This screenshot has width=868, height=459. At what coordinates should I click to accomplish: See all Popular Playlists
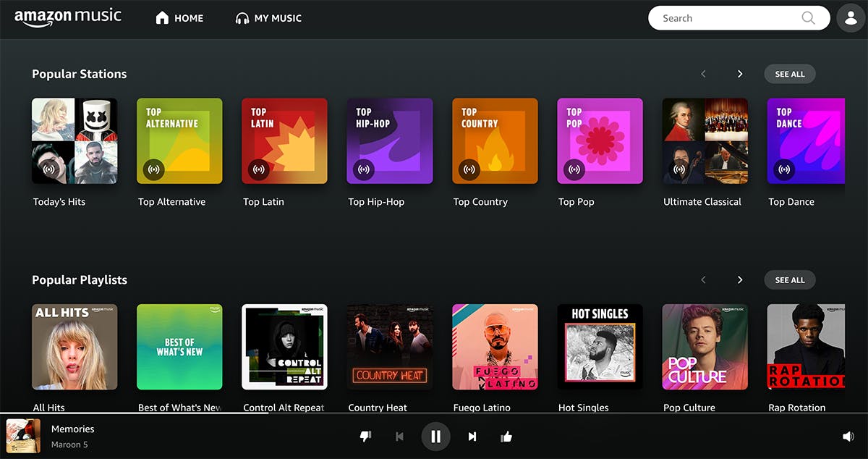pyautogui.click(x=789, y=280)
